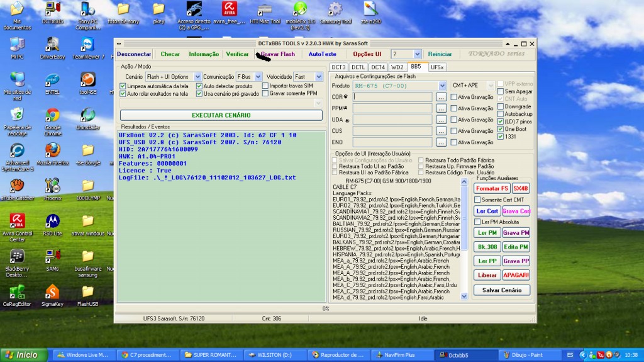The image size is (644, 362).
Task: Launch RSD Lite desktop shortcut
Action: (53, 225)
